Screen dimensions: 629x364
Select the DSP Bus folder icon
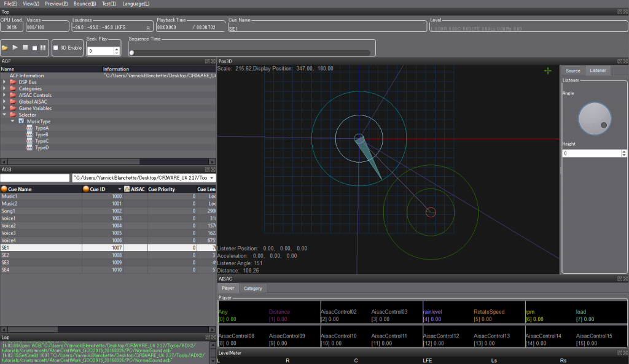pyautogui.click(x=13, y=82)
